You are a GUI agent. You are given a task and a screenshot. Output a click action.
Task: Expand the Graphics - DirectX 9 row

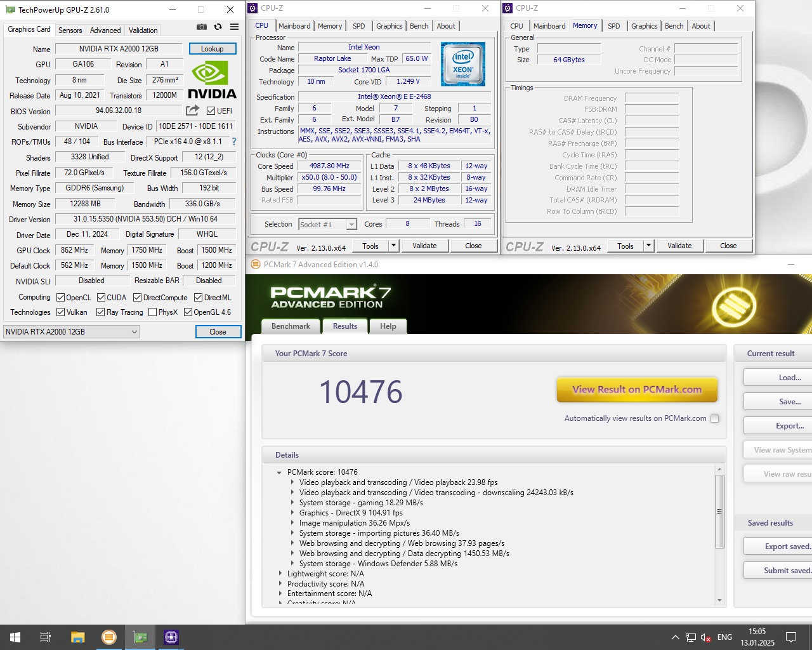292,513
